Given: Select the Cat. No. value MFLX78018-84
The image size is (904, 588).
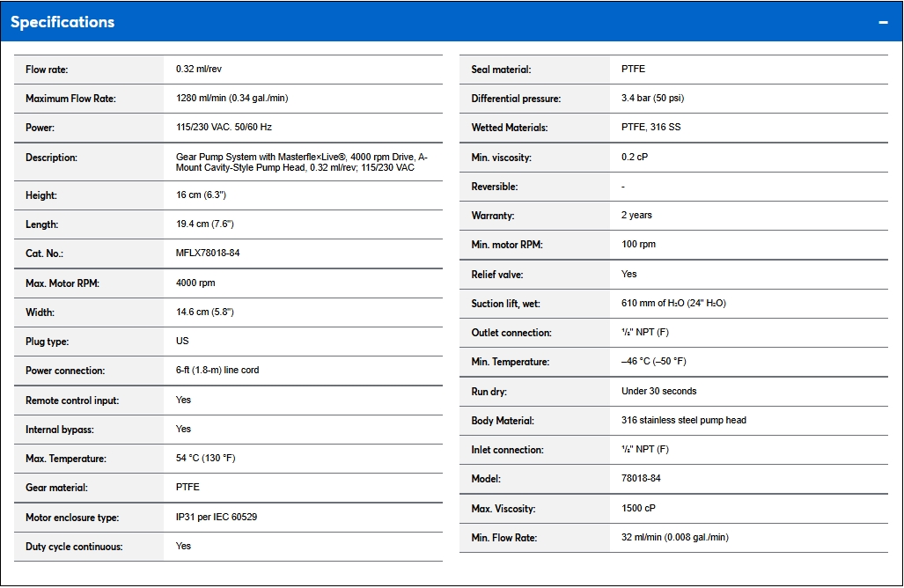Looking at the screenshot, I should 208,254.
